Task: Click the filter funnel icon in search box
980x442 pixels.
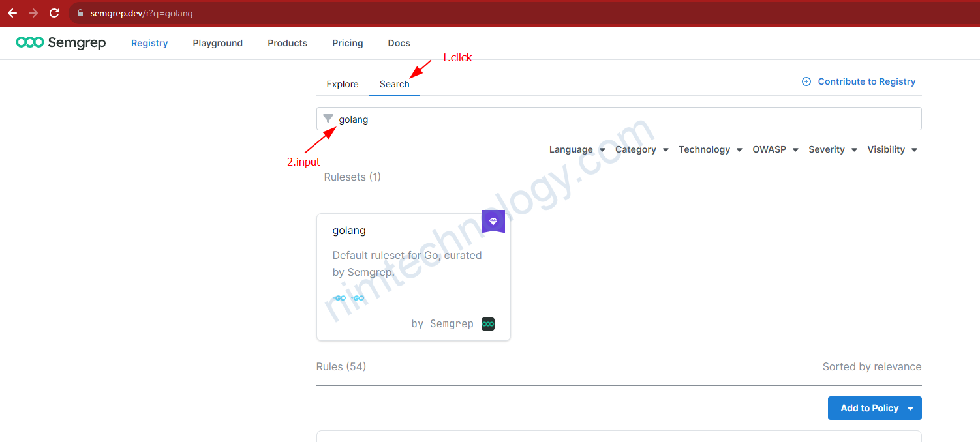Action: click(328, 119)
